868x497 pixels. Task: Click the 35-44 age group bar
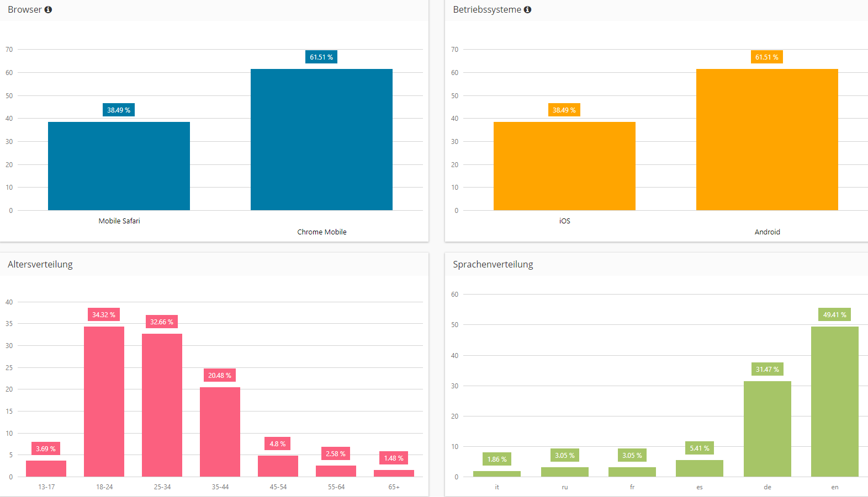coord(220,432)
